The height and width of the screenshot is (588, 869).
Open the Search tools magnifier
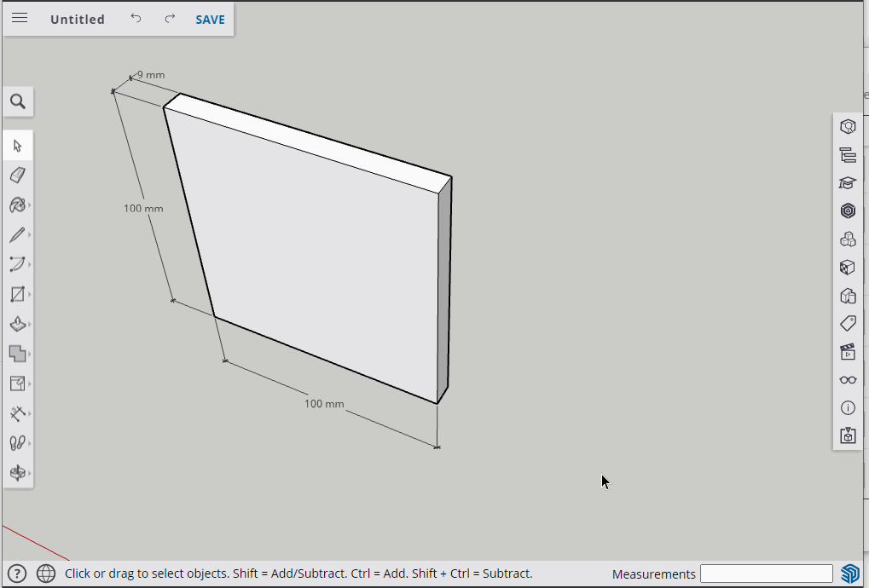point(18,102)
